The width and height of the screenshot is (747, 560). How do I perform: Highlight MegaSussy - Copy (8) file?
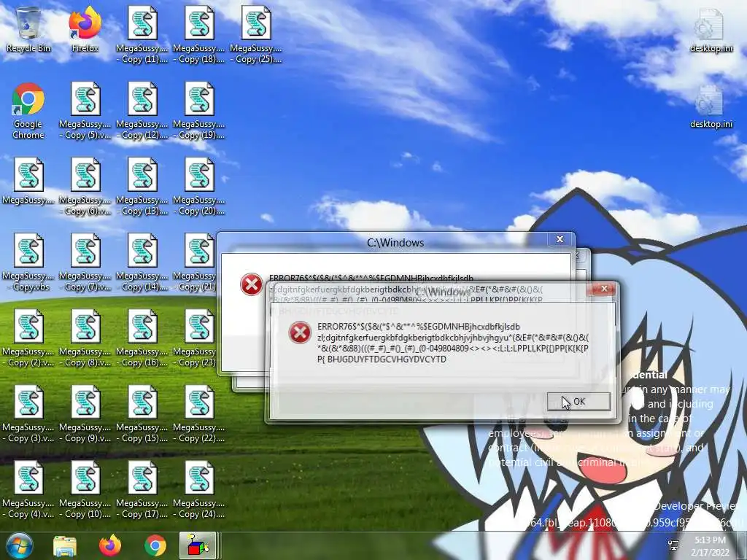[85, 338]
